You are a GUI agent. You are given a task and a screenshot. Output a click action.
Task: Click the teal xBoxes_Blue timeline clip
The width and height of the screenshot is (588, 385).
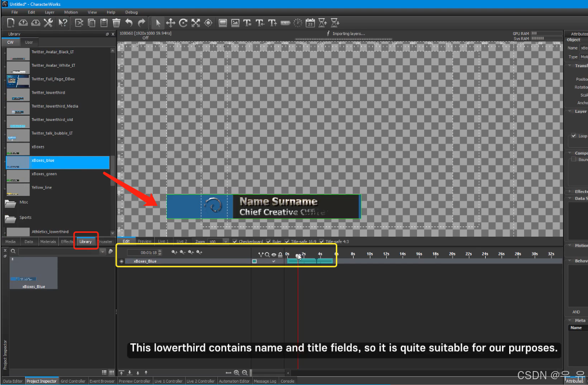click(x=309, y=261)
